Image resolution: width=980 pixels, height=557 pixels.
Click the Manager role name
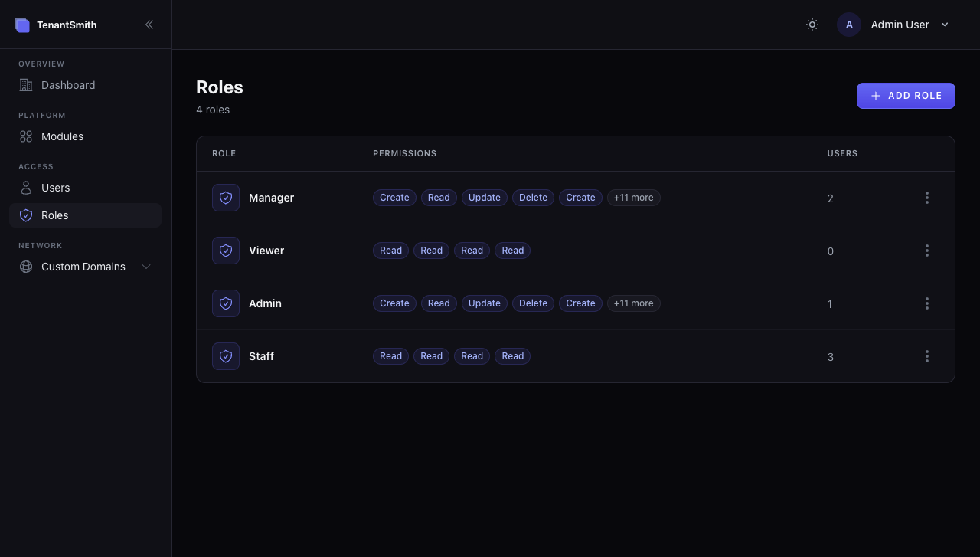(271, 198)
